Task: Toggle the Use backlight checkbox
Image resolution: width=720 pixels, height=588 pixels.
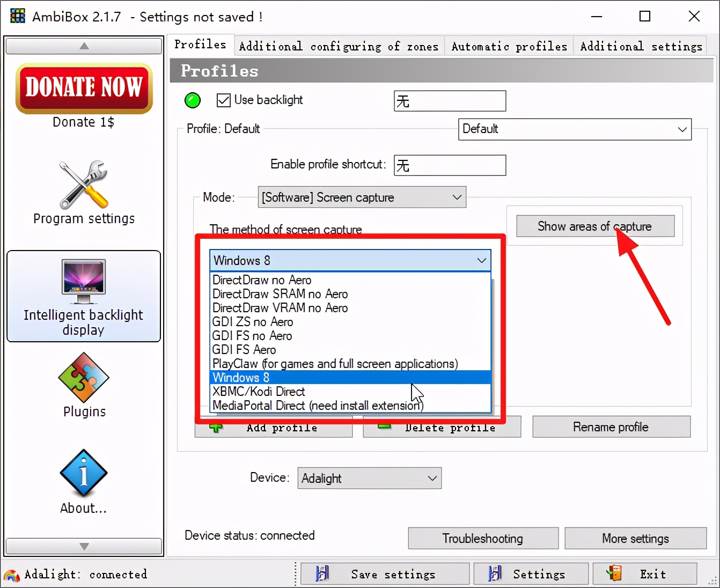Action: (223, 100)
